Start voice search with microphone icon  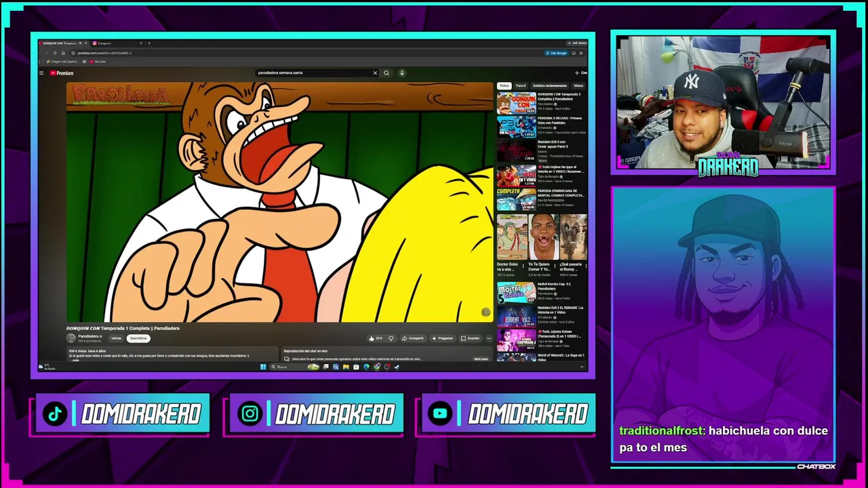[x=401, y=73]
